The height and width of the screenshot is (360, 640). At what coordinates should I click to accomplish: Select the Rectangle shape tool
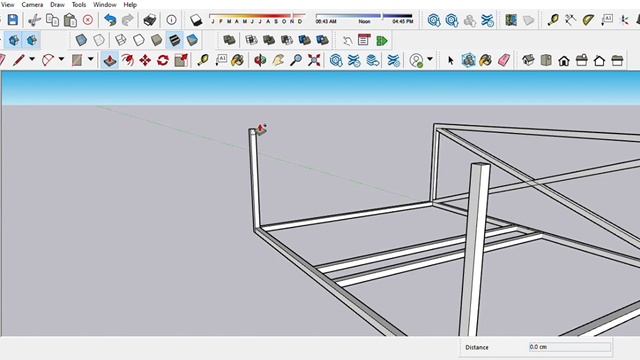click(77, 60)
